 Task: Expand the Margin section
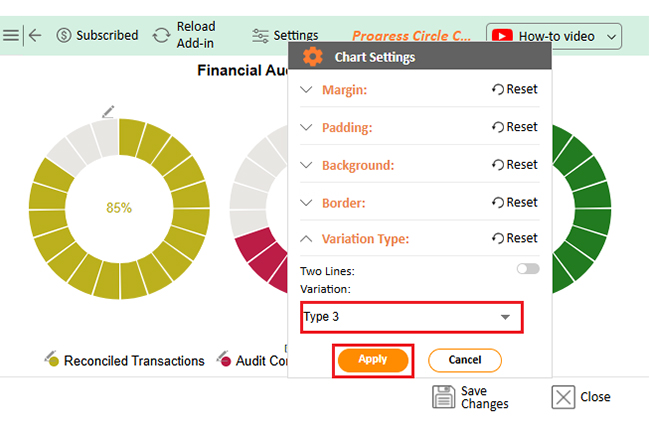pos(306,90)
